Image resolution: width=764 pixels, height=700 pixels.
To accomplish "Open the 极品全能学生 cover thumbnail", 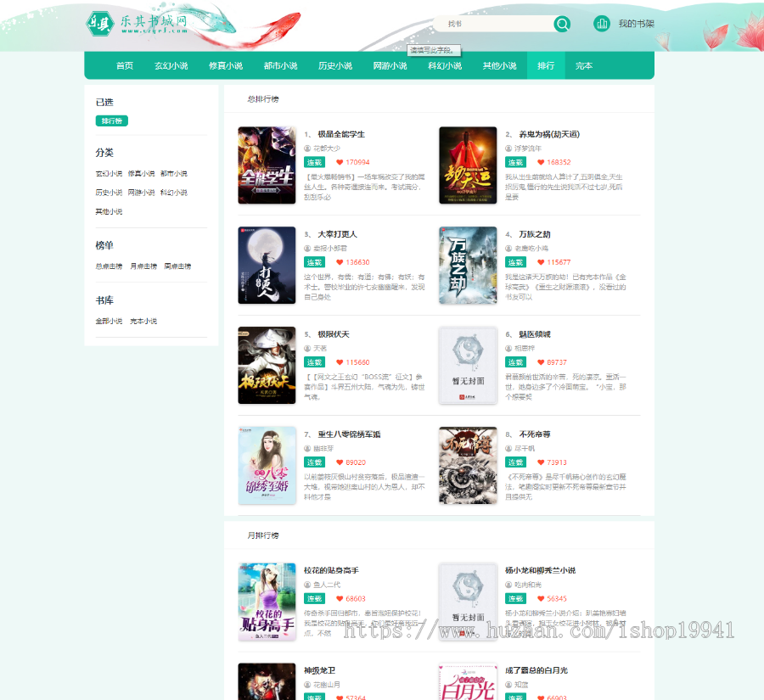I will click(x=267, y=165).
